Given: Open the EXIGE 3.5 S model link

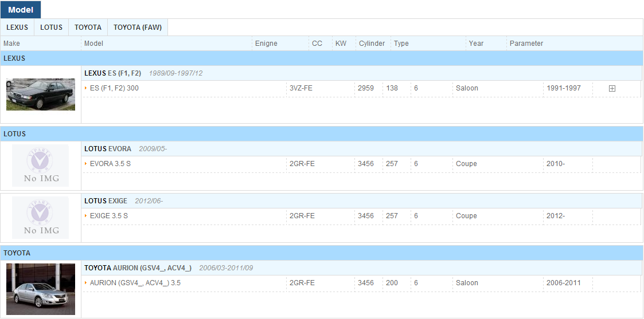Looking at the screenshot, I should [109, 216].
